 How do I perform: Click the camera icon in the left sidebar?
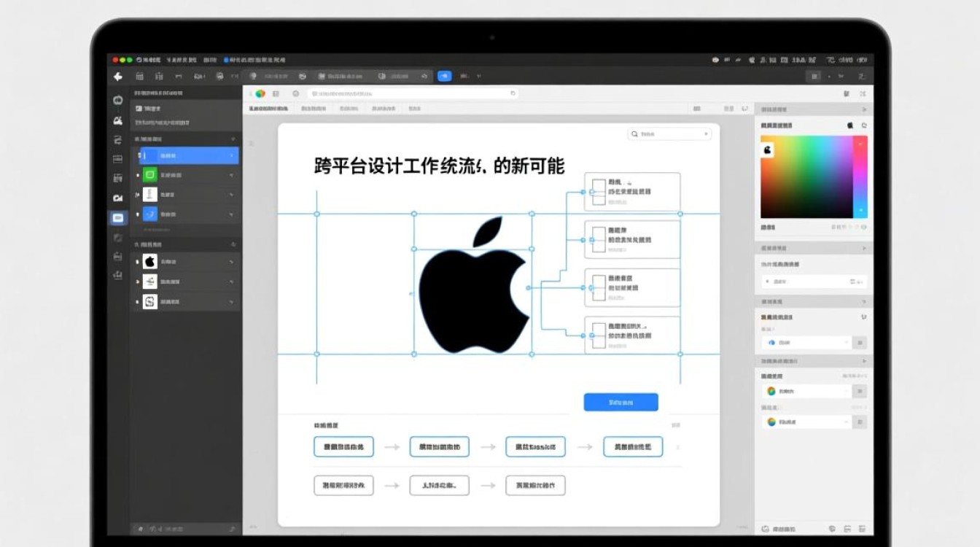pos(117,198)
